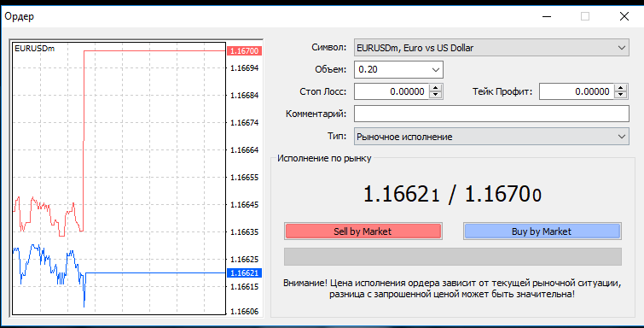Click Sell by Market button
This screenshot has height=328, width=644.
coord(363,231)
